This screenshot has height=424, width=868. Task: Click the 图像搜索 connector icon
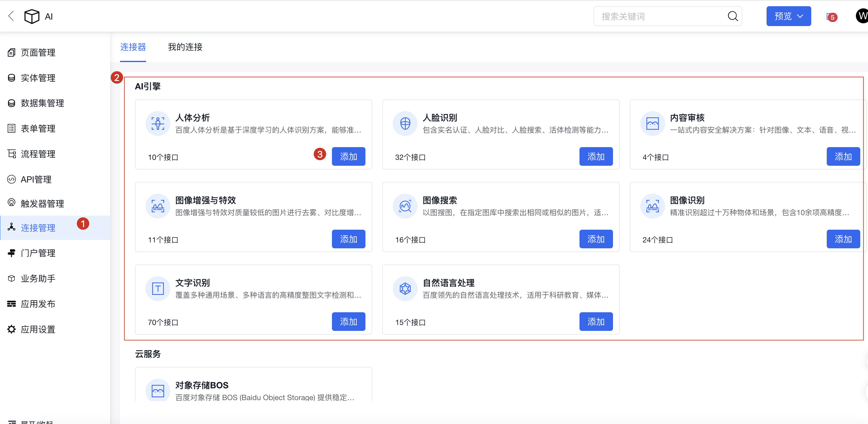click(405, 206)
